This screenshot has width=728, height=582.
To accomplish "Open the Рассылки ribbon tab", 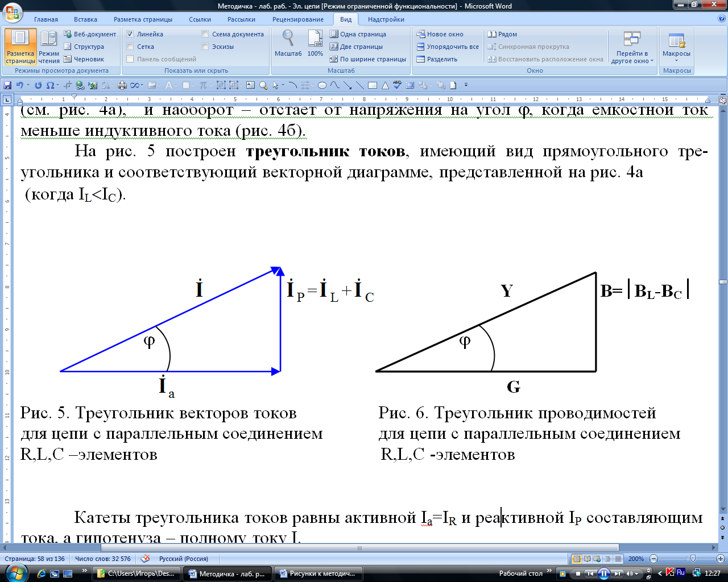I will pos(241,19).
